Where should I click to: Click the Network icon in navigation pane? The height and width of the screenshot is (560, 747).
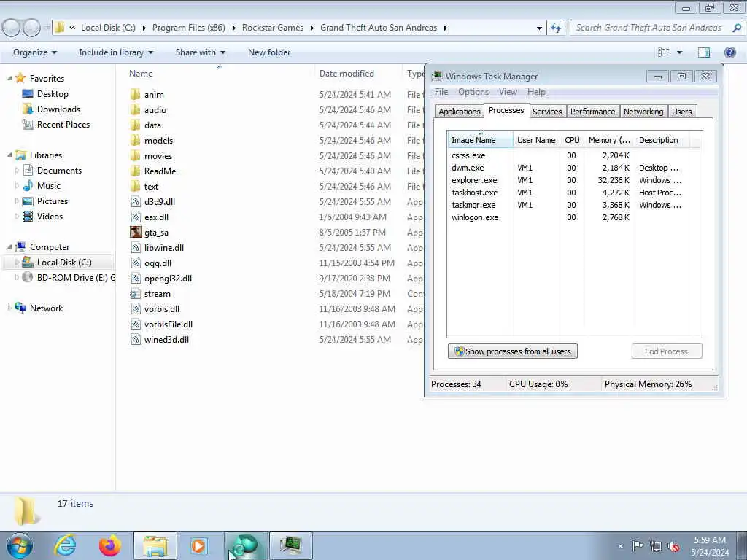pos(20,308)
